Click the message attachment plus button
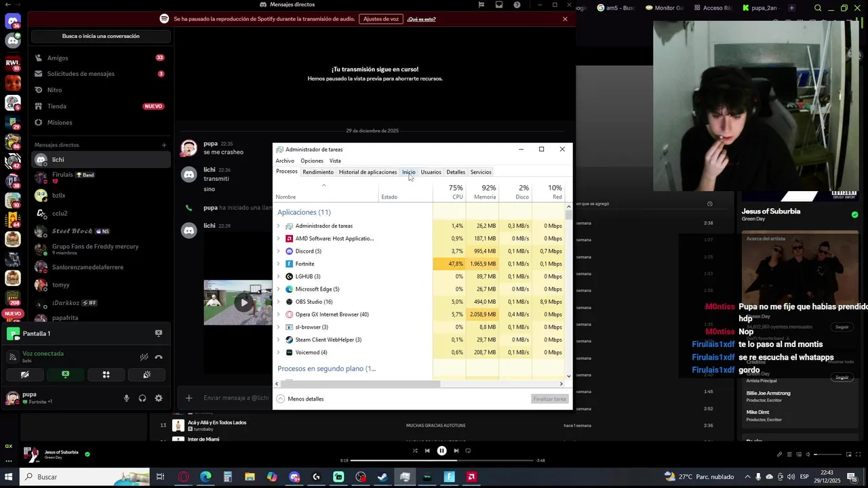Viewport: 868px width, 488px height. click(x=189, y=398)
